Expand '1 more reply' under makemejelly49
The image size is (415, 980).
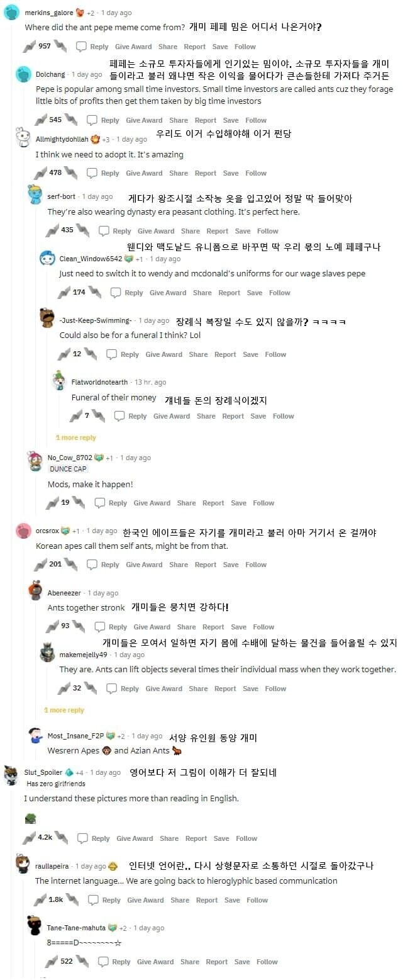64,710
